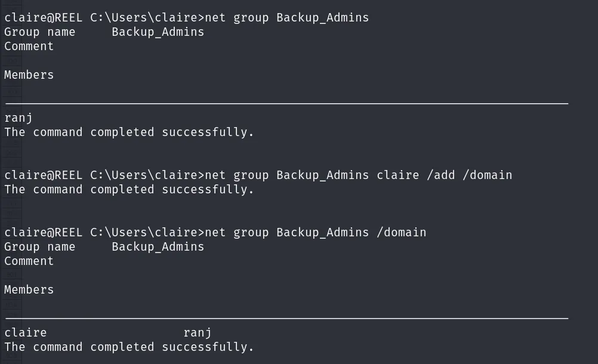Click the success message below the lone ranj entry
This screenshot has height=364, width=598.
click(129, 132)
